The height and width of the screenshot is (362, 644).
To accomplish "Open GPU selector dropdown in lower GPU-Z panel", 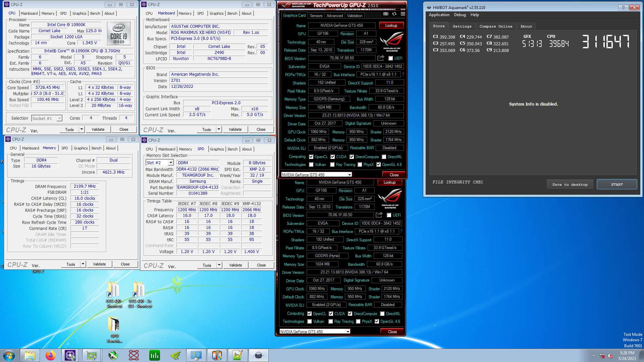I will coord(347,331).
